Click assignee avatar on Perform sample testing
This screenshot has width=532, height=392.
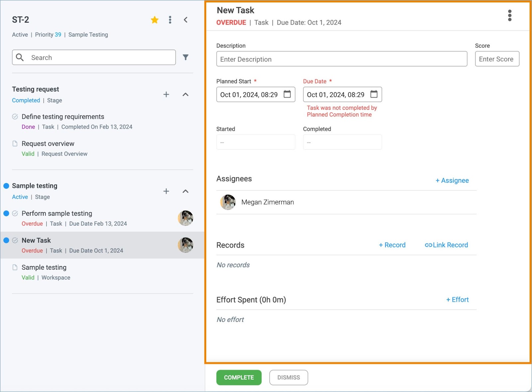click(186, 218)
